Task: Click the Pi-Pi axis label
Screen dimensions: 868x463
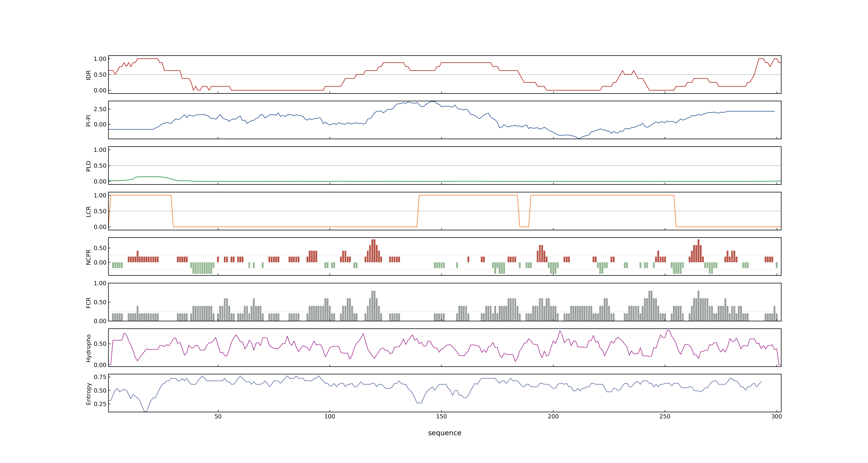Action: 88,120
